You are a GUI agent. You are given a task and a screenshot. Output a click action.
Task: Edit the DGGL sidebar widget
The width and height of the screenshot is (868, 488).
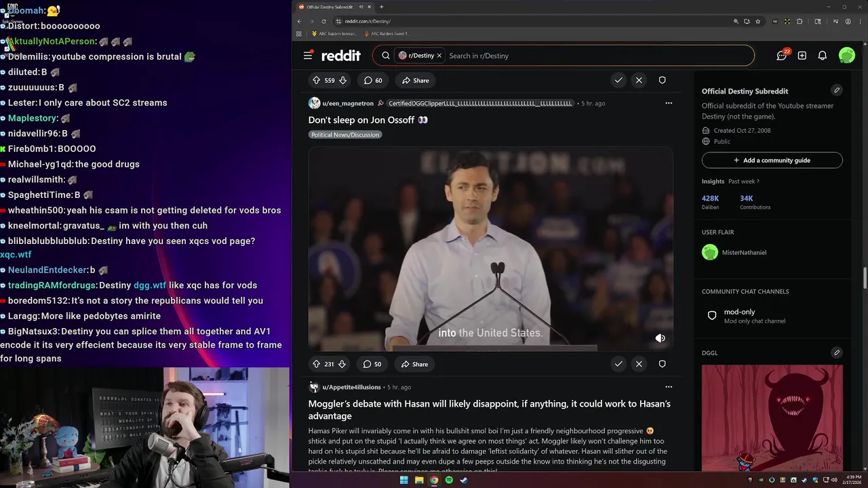[837, 352]
